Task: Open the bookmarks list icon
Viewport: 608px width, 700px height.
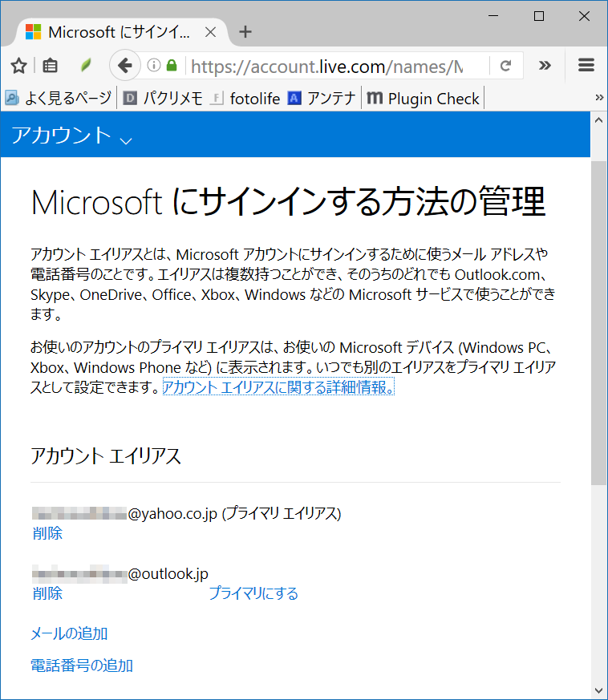Action: 50,66
